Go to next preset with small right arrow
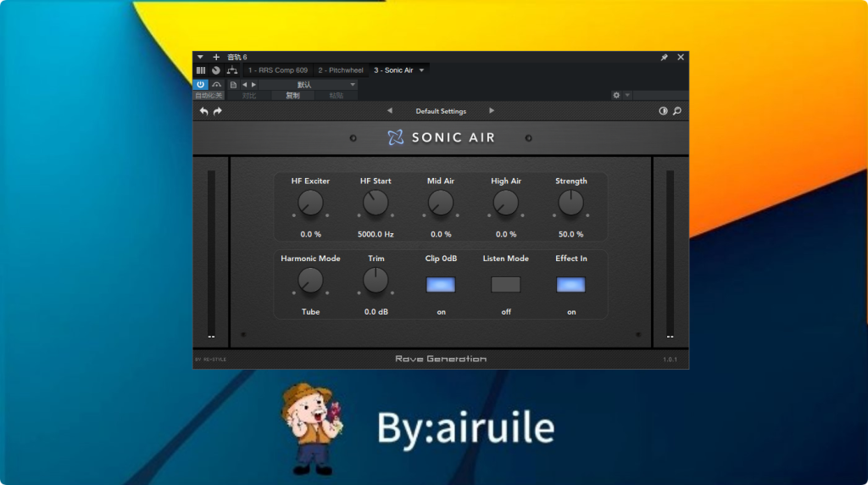868x485 pixels. (253, 85)
